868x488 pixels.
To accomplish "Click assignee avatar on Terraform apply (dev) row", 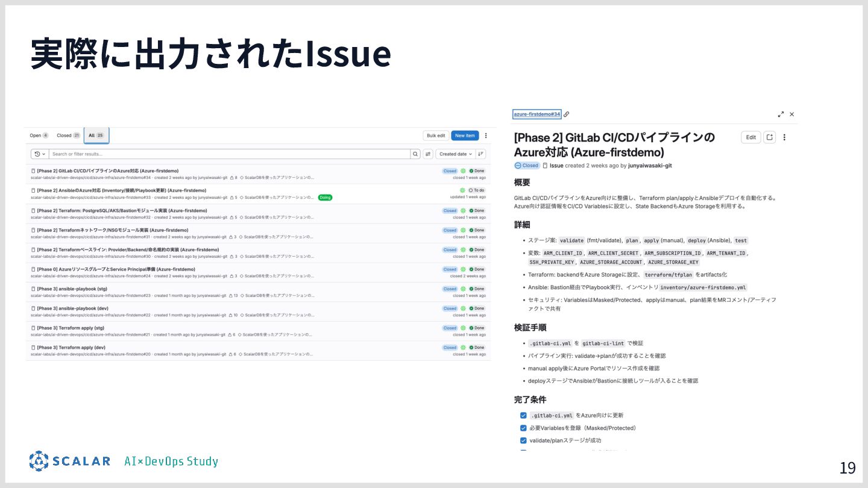I will (x=463, y=348).
